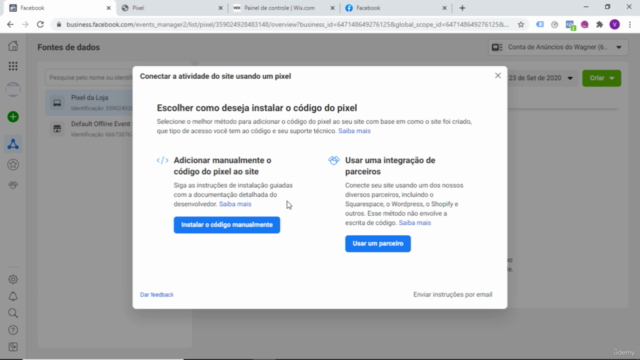The image size is (640, 360).
Task: Click the code brackets icon in dialog
Action: click(x=162, y=160)
